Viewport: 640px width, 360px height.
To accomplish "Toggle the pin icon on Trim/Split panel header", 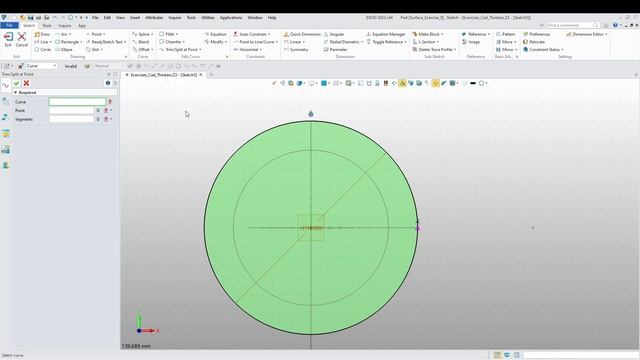I will point(109,74).
